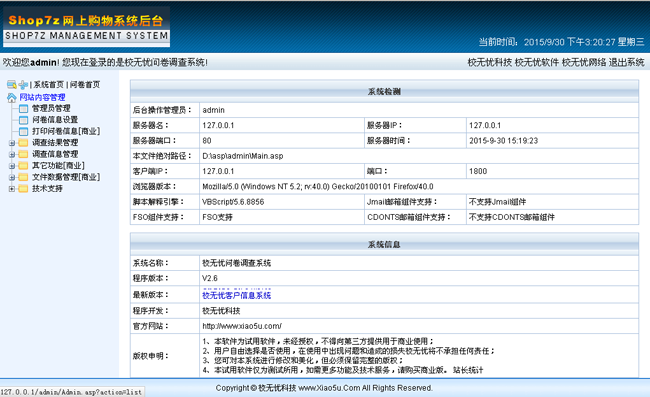Click 校无忧软件 link in top bar
The height and width of the screenshot is (397, 650).
537,63
